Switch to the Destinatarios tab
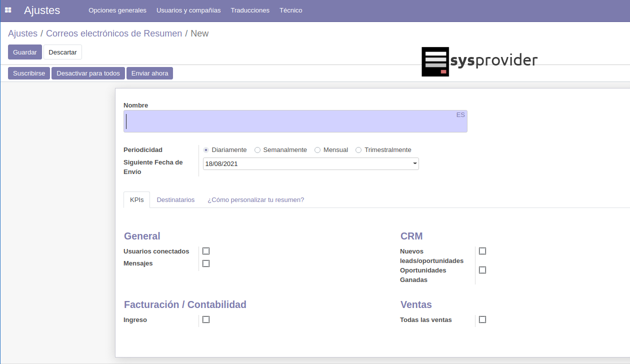 coord(175,199)
